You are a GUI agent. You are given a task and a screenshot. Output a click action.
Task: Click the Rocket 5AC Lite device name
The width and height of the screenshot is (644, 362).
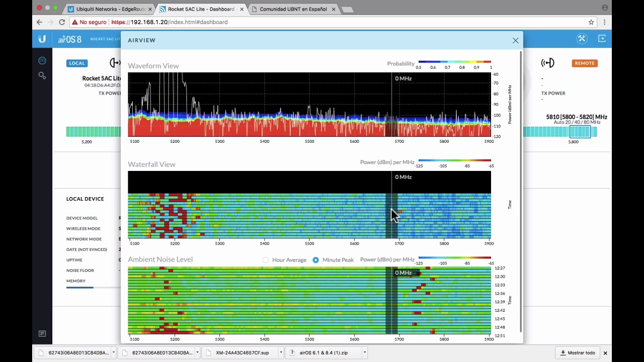coord(102,78)
